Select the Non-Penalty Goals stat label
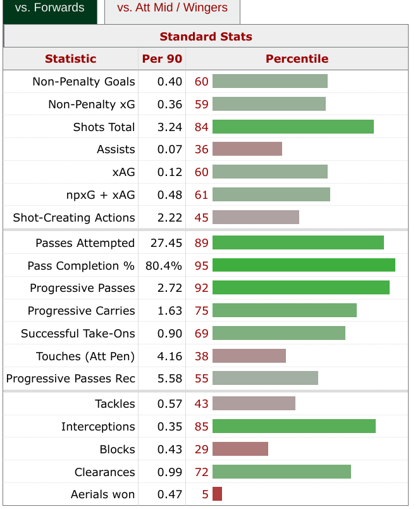420x509 pixels. click(83, 82)
